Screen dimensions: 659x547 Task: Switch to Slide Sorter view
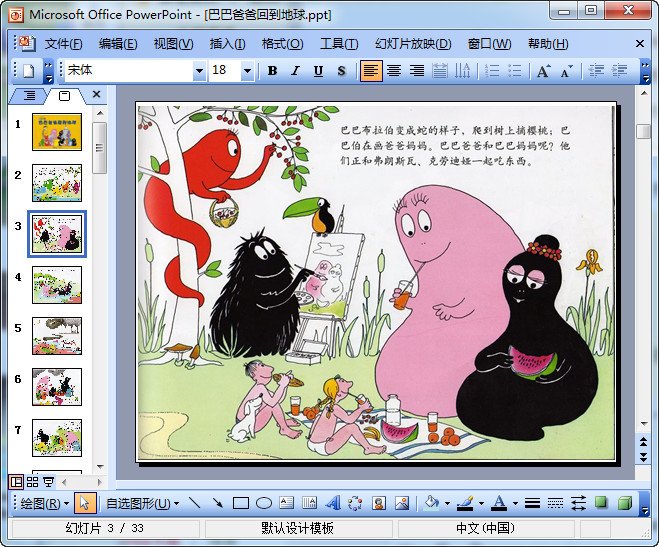click(x=32, y=481)
